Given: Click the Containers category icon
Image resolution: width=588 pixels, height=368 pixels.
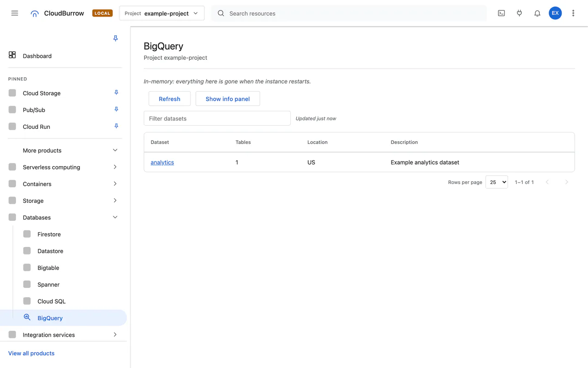Looking at the screenshot, I should [12, 184].
